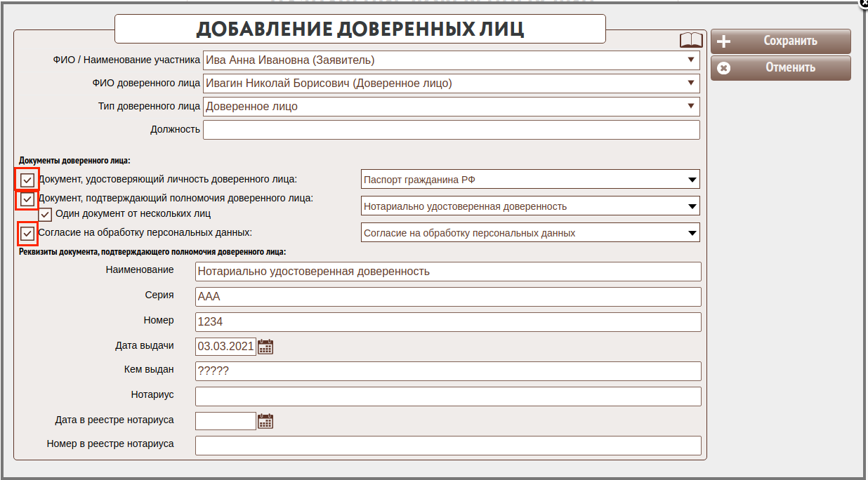
Task: Open calendar for Дата в реестре нотариуса
Action: coord(265,421)
